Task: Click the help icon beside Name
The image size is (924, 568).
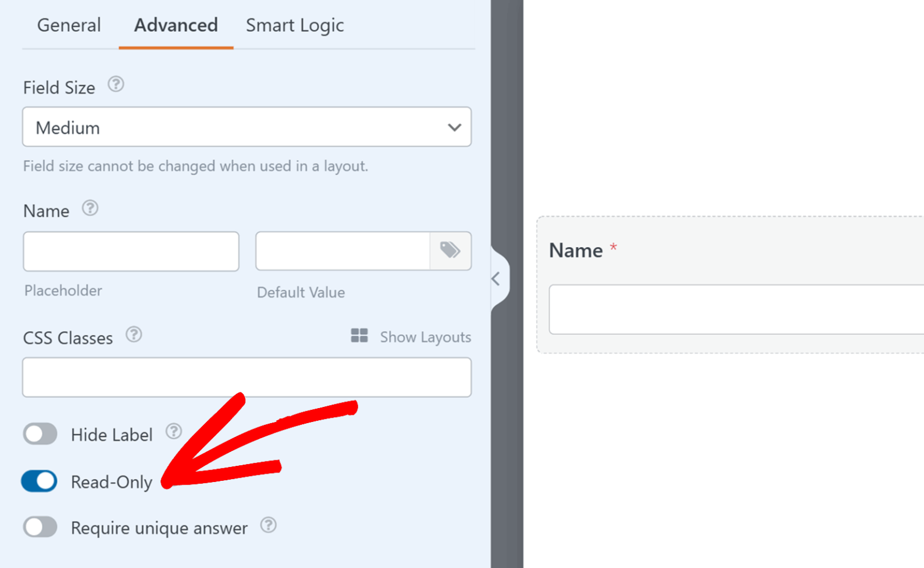Action: (90, 209)
